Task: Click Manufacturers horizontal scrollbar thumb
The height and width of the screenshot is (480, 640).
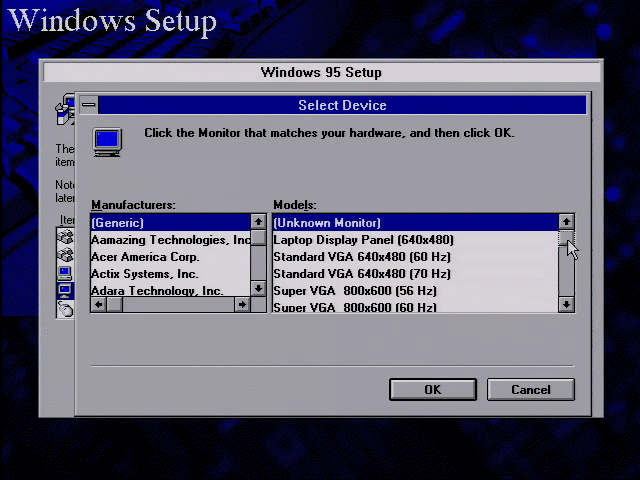Action: tap(114, 304)
